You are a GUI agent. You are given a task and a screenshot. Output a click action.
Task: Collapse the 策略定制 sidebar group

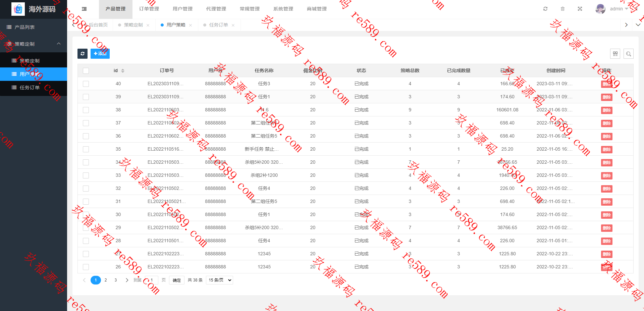(34, 44)
